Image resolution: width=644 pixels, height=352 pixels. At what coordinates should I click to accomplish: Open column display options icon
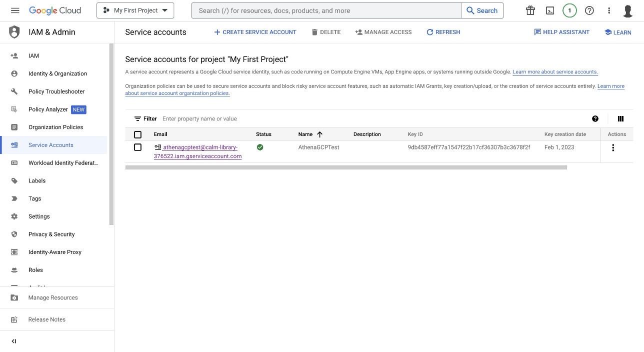(620, 118)
